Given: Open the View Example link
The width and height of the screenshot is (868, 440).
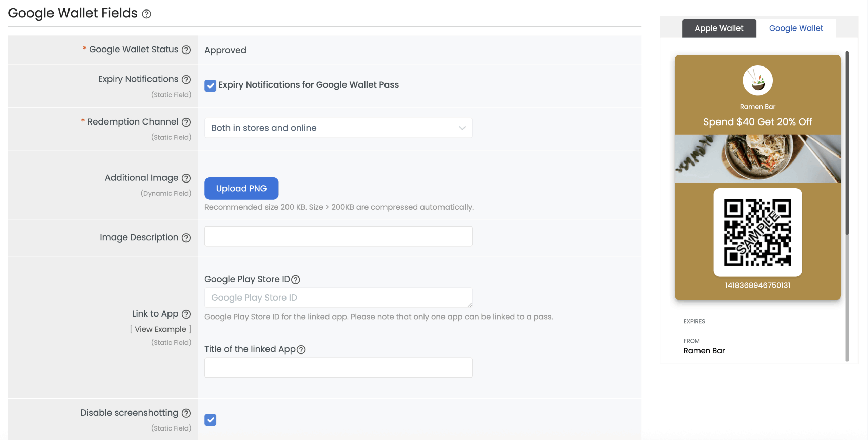Looking at the screenshot, I should point(160,329).
